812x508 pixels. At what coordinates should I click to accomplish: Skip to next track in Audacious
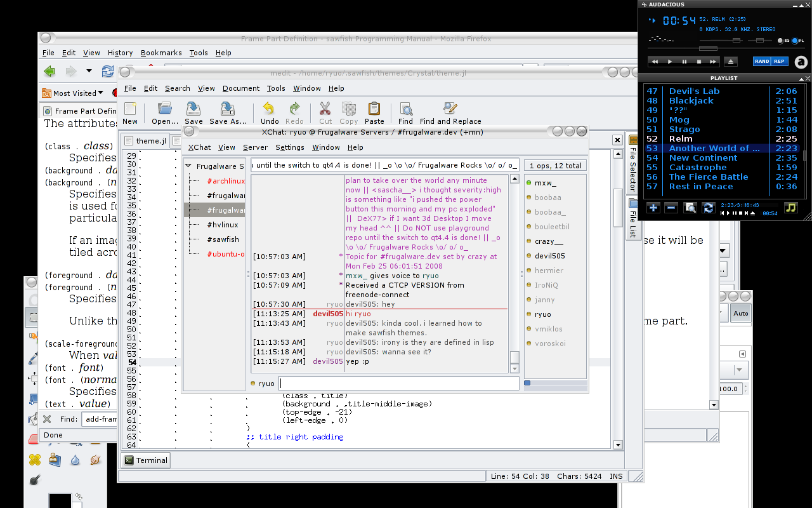713,62
